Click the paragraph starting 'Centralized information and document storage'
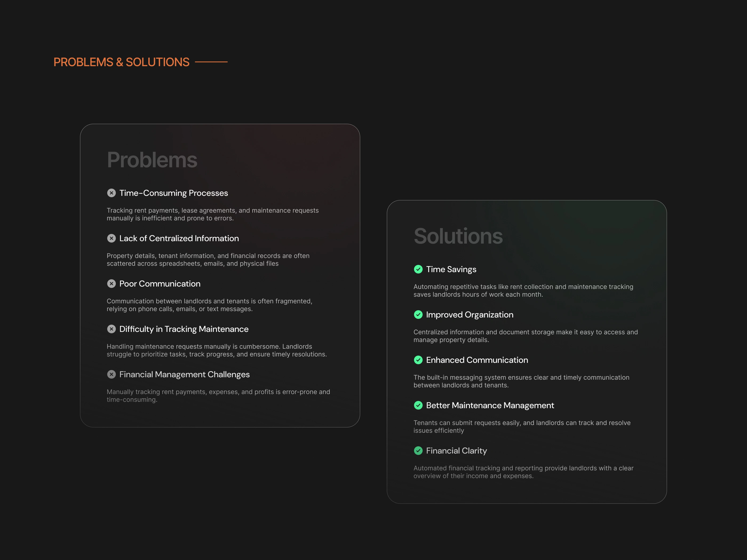 pyautogui.click(x=526, y=336)
